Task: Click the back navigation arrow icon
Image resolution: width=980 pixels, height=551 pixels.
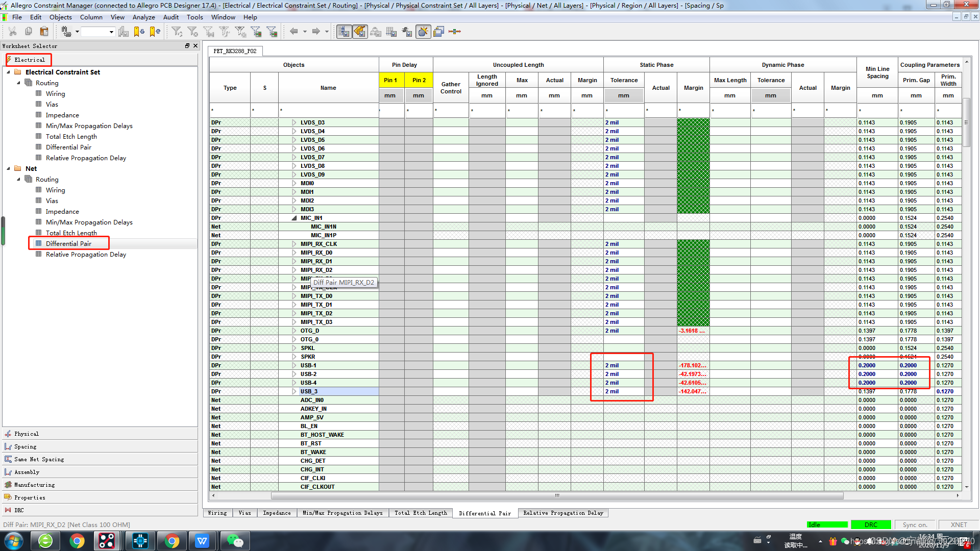Action: coord(293,32)
